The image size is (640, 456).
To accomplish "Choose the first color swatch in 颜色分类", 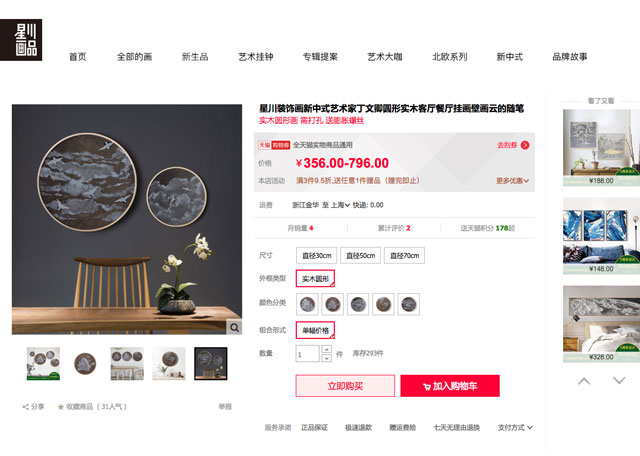I will [307, 304].
